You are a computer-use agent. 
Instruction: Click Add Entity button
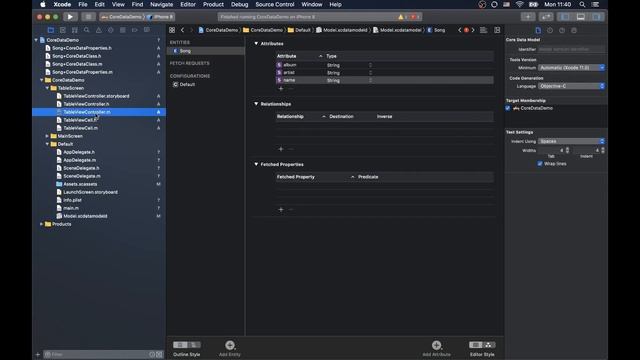click(230, 348)
